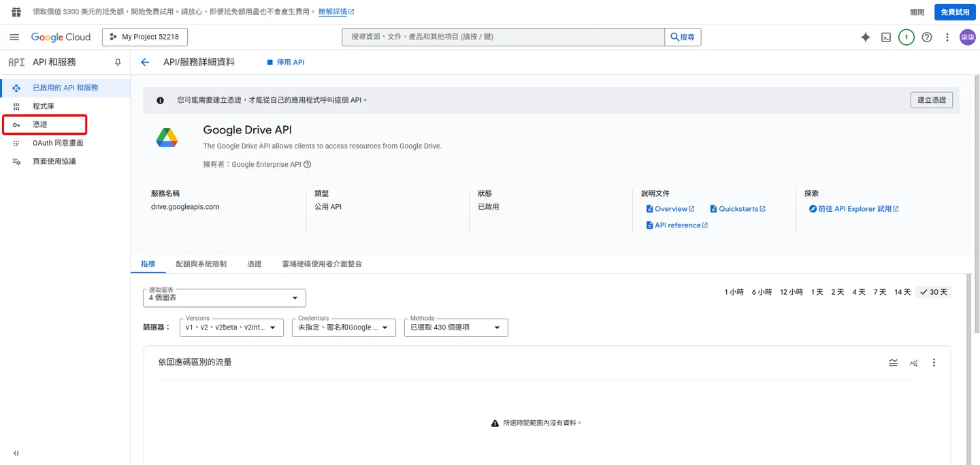Click the Google Cloud logo
Screen dimensions: 980x465
[x=61, y=37]
